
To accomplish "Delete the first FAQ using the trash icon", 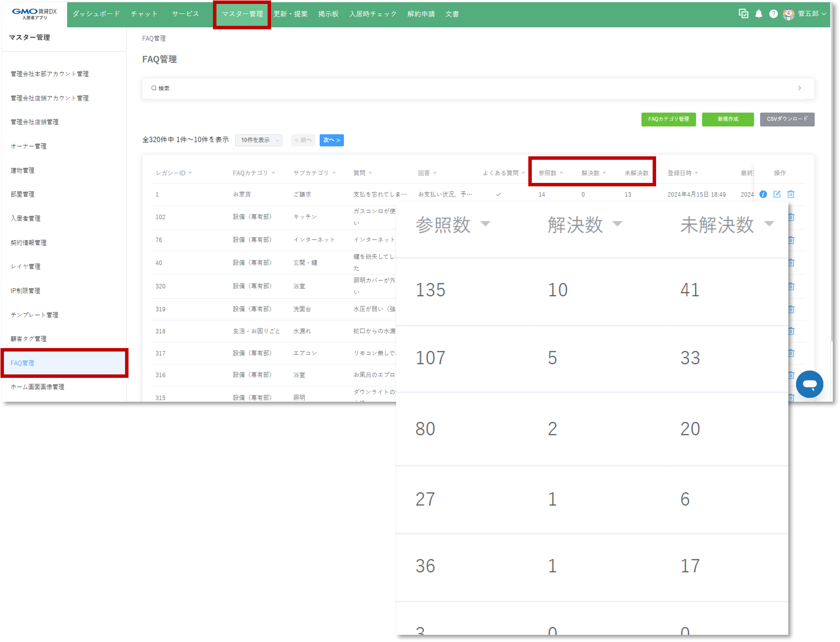I will (791, 194).
